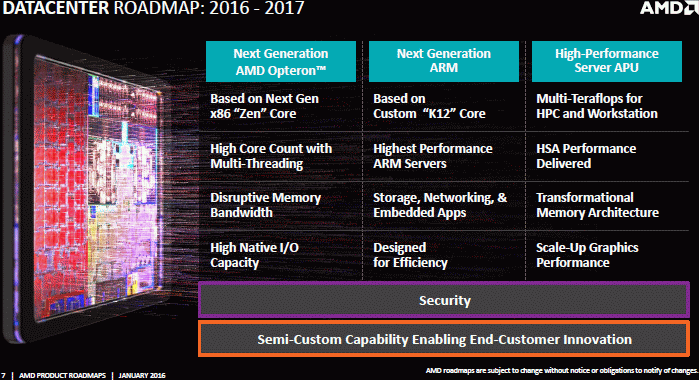Screen dimensions: 699x380
Task: Click the purple Security bar
Action: (x=444, y=300)
